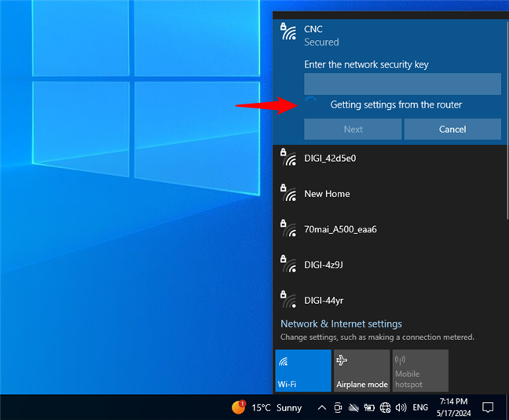Click the network globe tray icon
Screen dimensions: 509x420
click(x=386, y=407)
